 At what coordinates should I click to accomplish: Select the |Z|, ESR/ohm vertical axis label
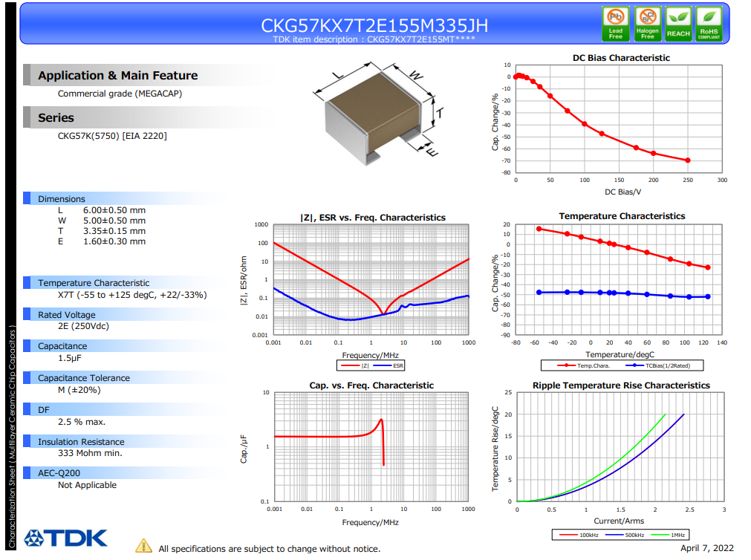pyautogui.click(x=244, y=280)
